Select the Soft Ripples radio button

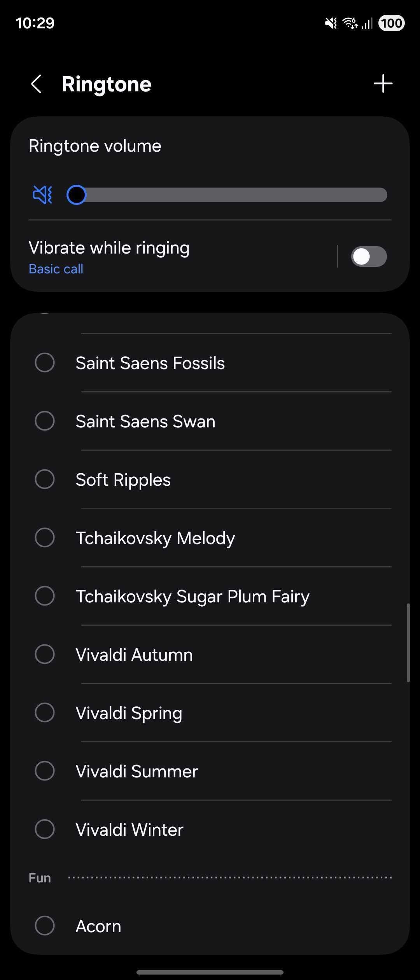pyautogui.click(x=45, y=479)
